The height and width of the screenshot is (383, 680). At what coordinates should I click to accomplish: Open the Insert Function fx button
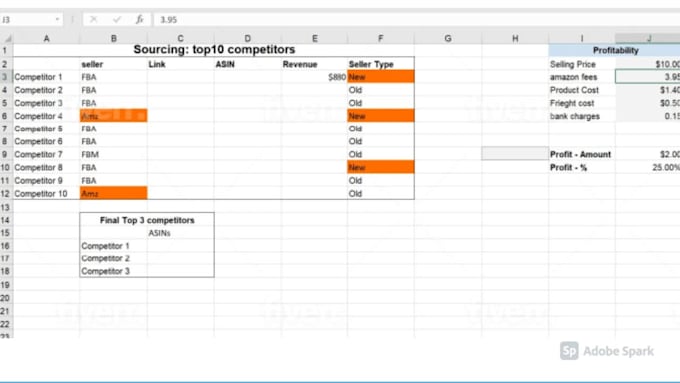(140, 20)
